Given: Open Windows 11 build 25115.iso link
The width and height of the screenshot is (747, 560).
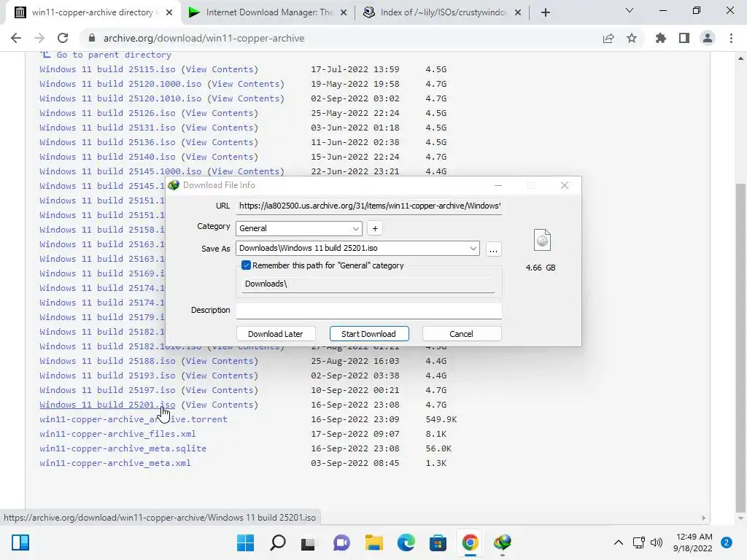Looking at the screenshot, I should [107, 69].
